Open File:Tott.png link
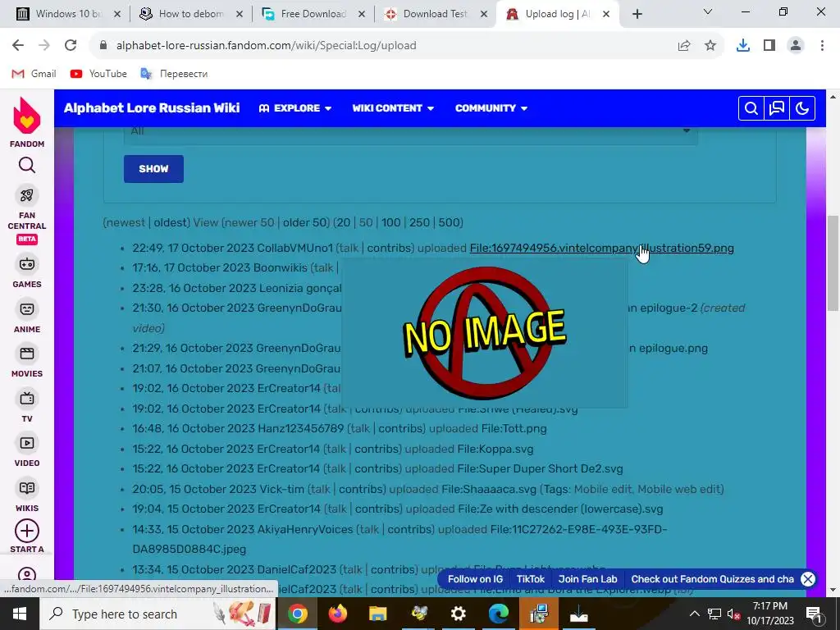The width and height of the screenshot is (840, 630). coord(514,428)
